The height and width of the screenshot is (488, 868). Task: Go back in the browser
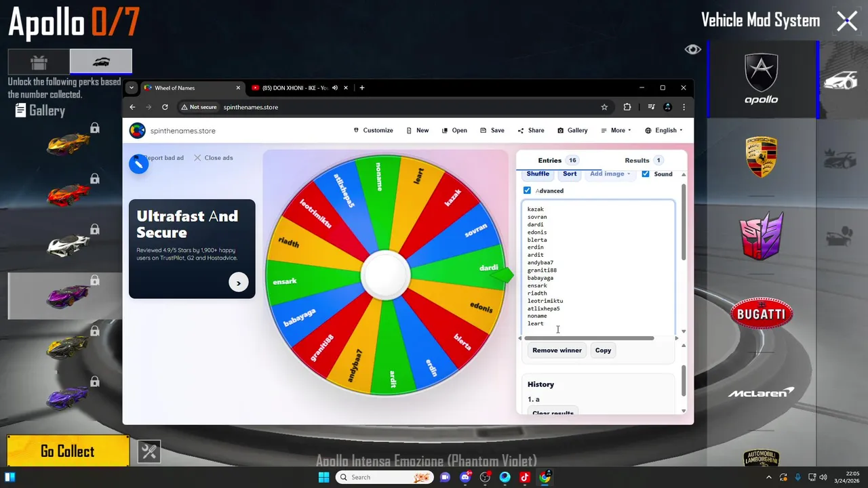click(x=133, y=107)
